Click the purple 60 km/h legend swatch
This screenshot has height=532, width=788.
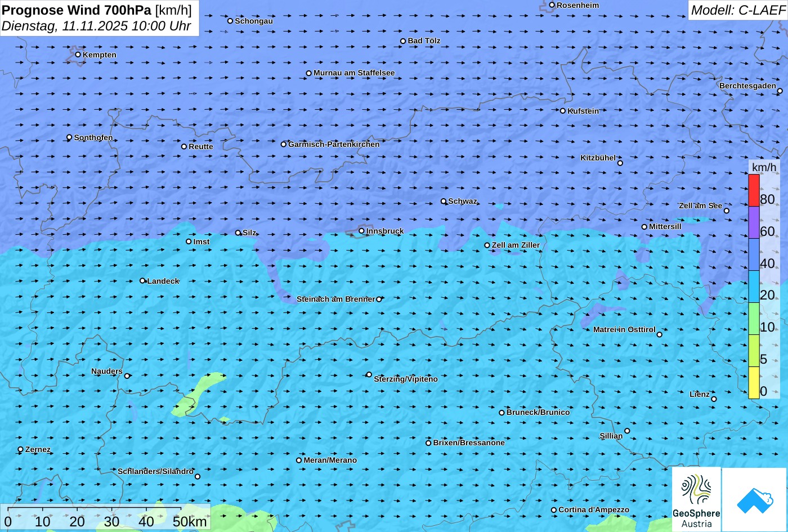(754, 222)
